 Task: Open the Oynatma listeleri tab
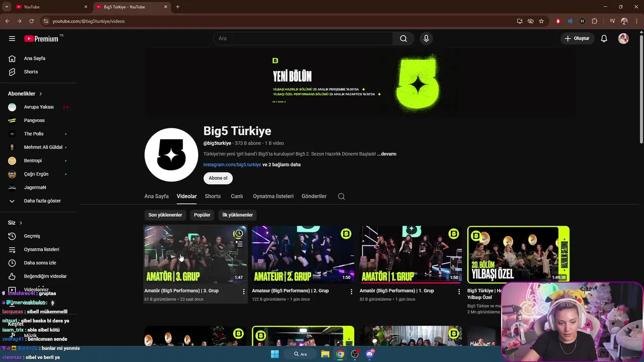coord(273,196)
